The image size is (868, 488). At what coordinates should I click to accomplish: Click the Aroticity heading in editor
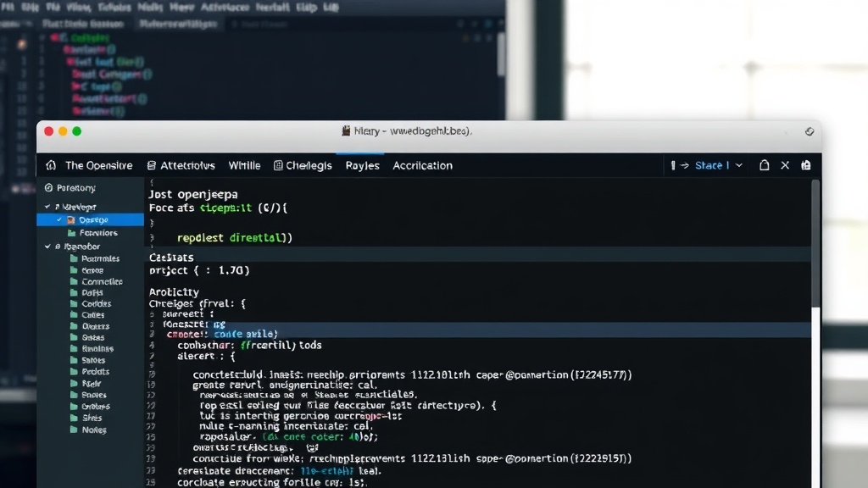[x=174, y=291]
